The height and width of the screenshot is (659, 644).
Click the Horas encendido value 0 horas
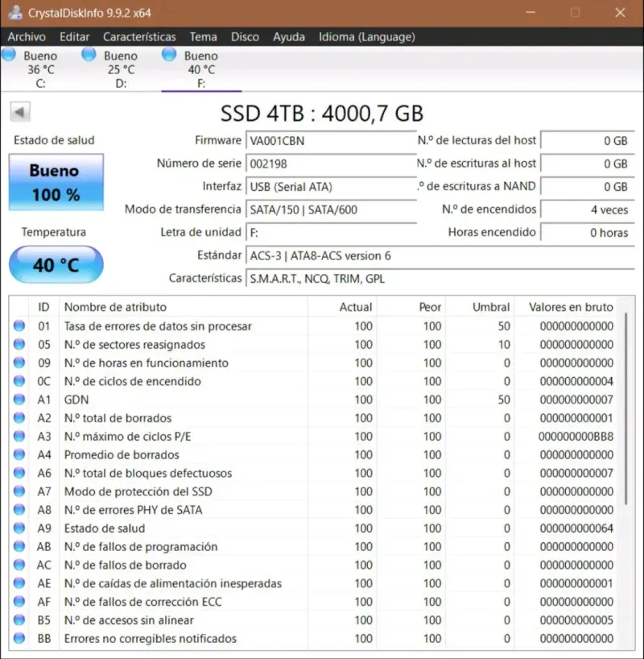[588, 233]
